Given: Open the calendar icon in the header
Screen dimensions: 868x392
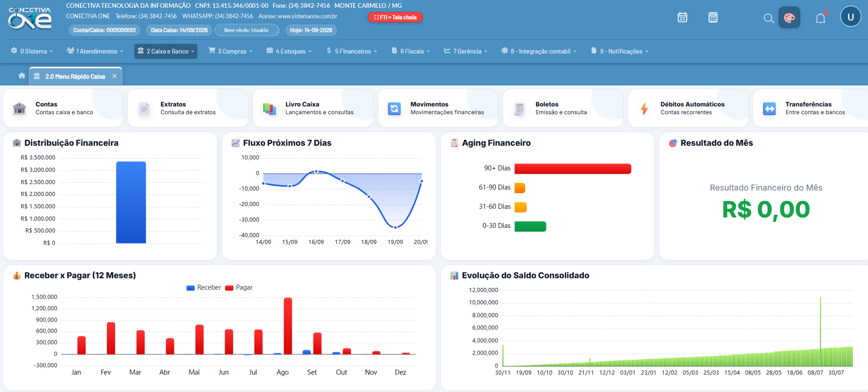Looking at the screenshot, I should (683, 17).
